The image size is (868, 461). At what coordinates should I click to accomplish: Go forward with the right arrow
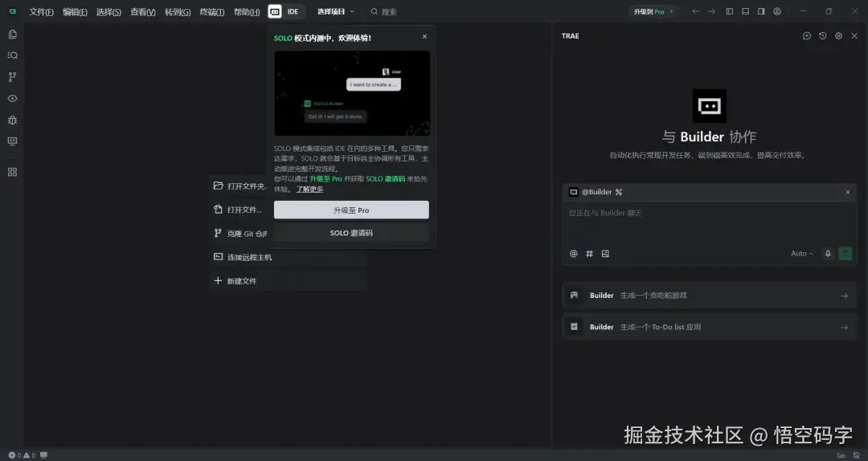[711, 11]
